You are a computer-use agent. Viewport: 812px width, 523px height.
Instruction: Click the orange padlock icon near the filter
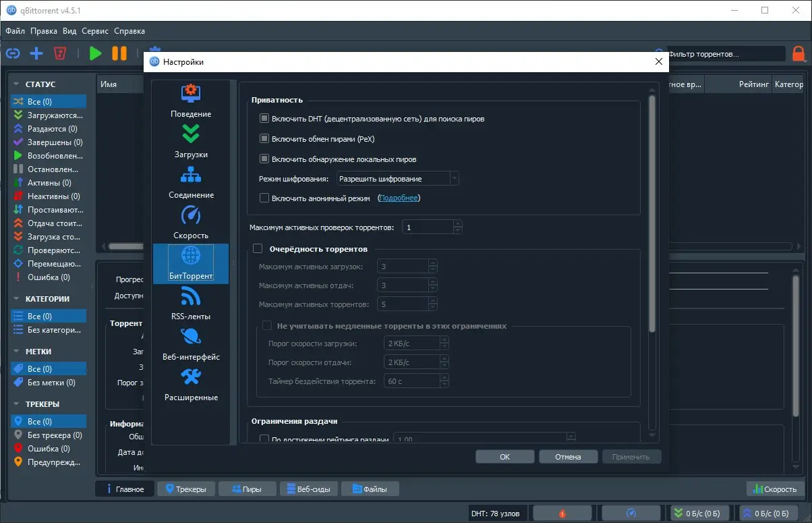click(x=799, y=53)
